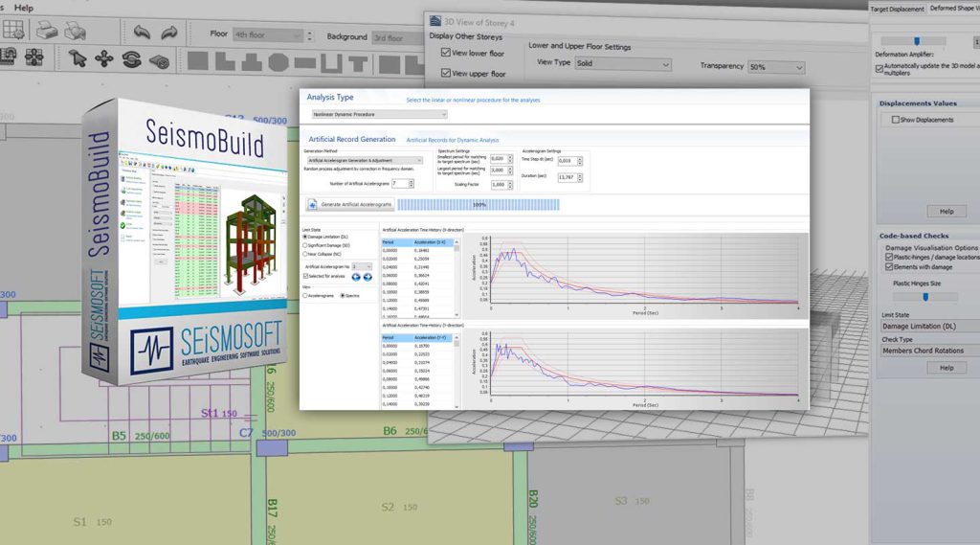Switch to Target Displacement tab
Image resolution: width=980 pixels, height=545 pixels.
click(897, 9)
